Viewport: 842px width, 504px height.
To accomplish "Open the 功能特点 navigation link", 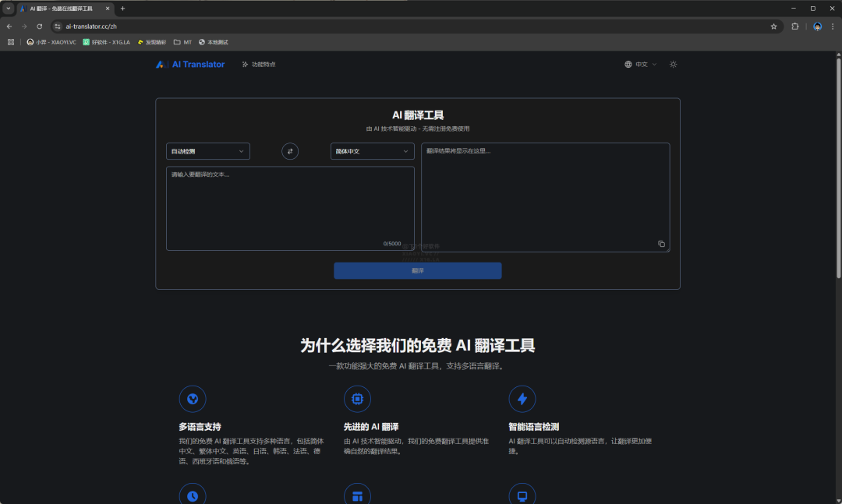I will (259, 65).
